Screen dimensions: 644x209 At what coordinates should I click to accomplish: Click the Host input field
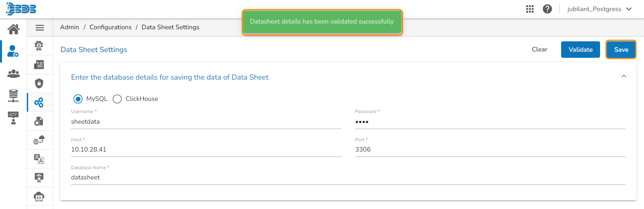pos(206,150)
